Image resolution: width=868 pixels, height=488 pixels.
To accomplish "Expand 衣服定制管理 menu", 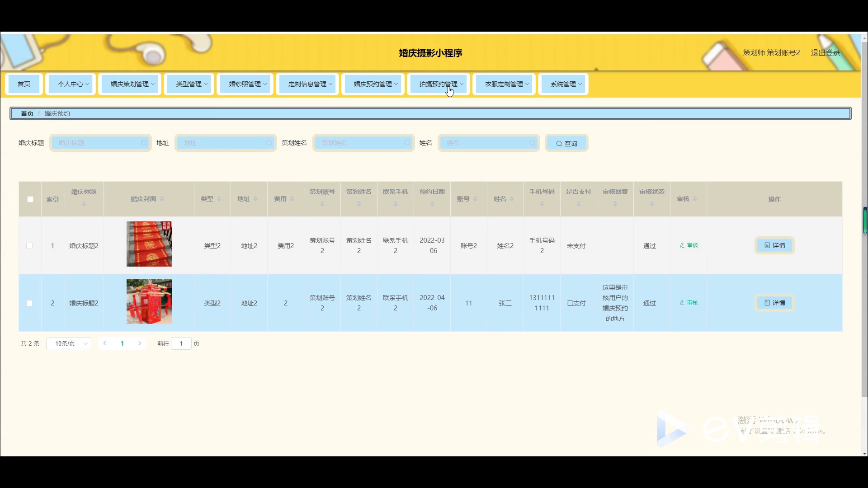I will click(504, 84).
